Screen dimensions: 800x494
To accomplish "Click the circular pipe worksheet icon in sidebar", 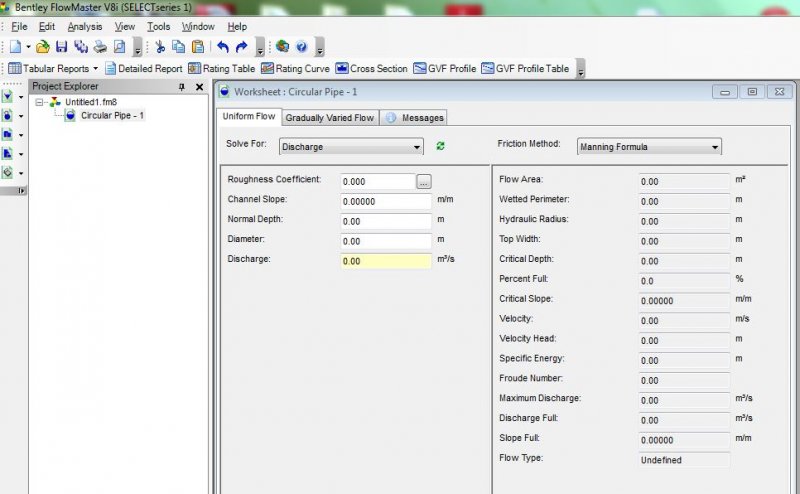I will [x=8, y=116].
